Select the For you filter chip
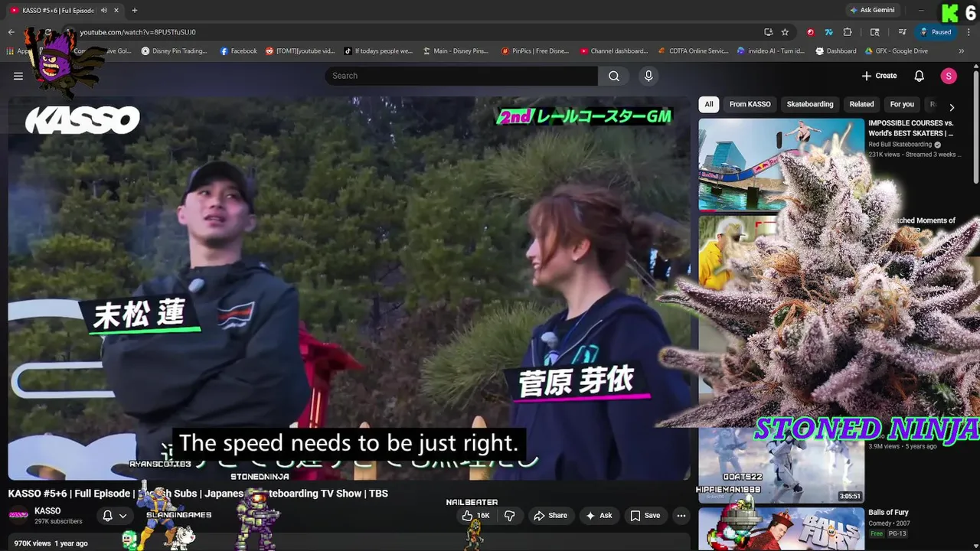 coord(902,105)
